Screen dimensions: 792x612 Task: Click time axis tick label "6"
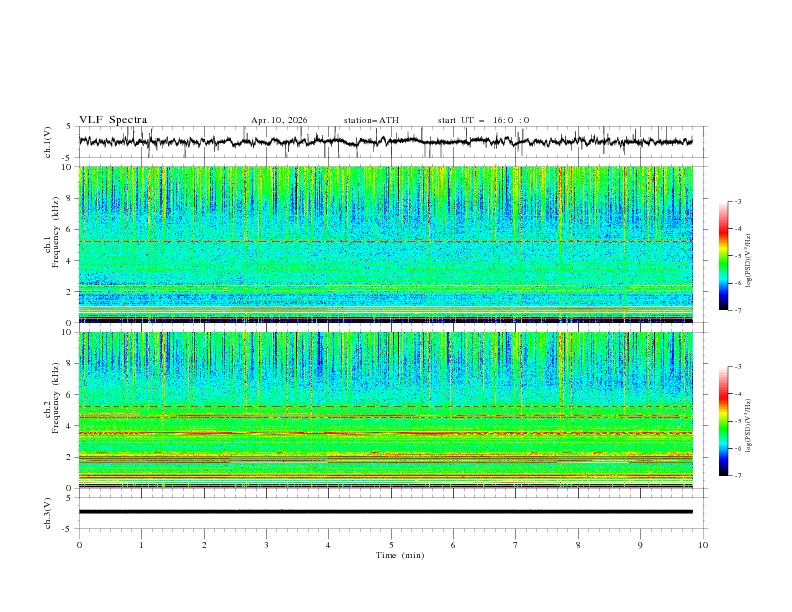(453, 545)
